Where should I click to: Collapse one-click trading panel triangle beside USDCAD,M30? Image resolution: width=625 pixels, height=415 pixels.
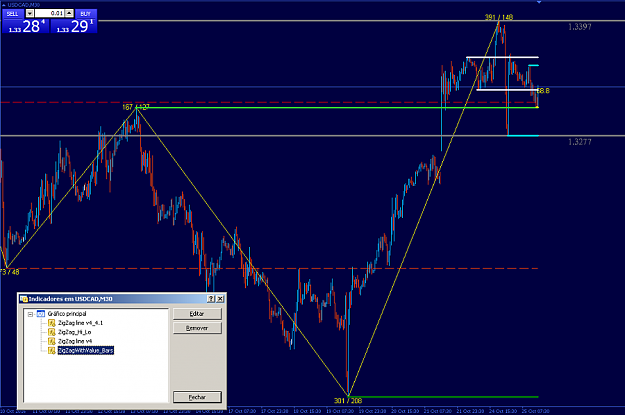pyautogui.click(x=4, y=5)
